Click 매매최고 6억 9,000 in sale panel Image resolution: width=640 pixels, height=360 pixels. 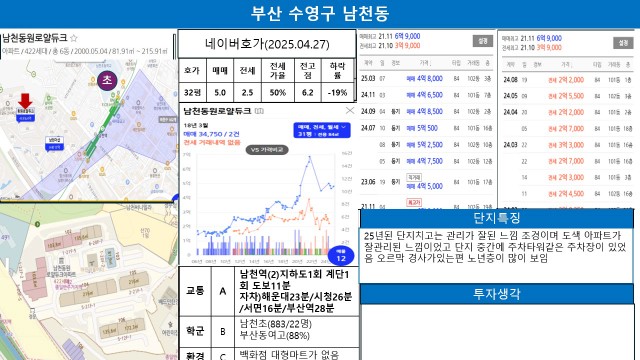390,36
